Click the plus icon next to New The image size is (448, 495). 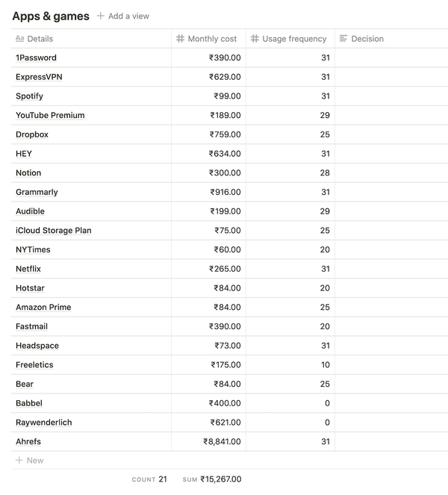tap(19, 460)
